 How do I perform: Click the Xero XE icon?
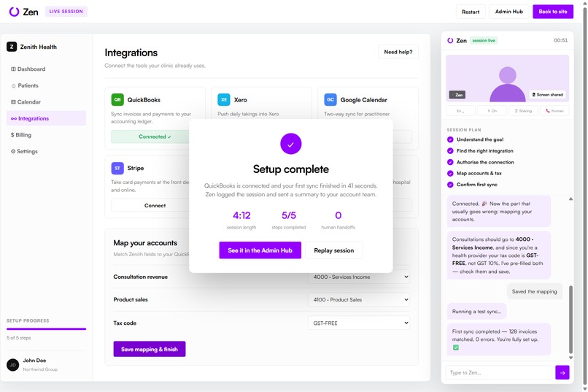tap(224, 100)
